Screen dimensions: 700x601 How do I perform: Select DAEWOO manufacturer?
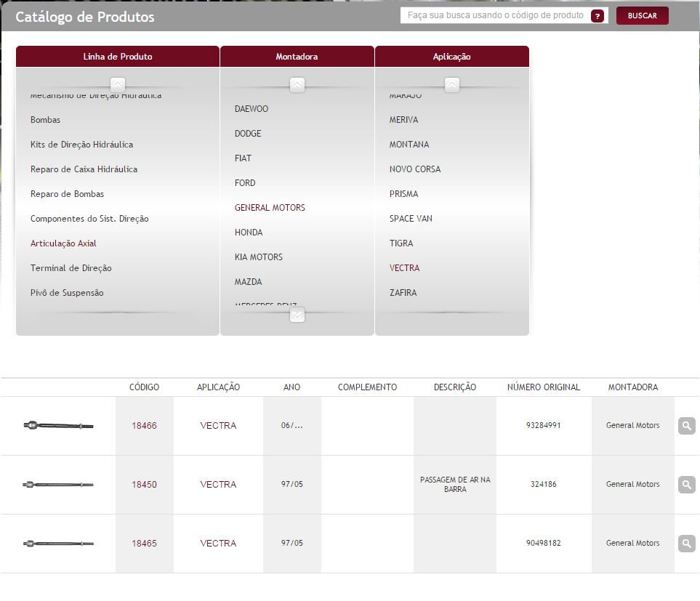[x=252, y=109]
